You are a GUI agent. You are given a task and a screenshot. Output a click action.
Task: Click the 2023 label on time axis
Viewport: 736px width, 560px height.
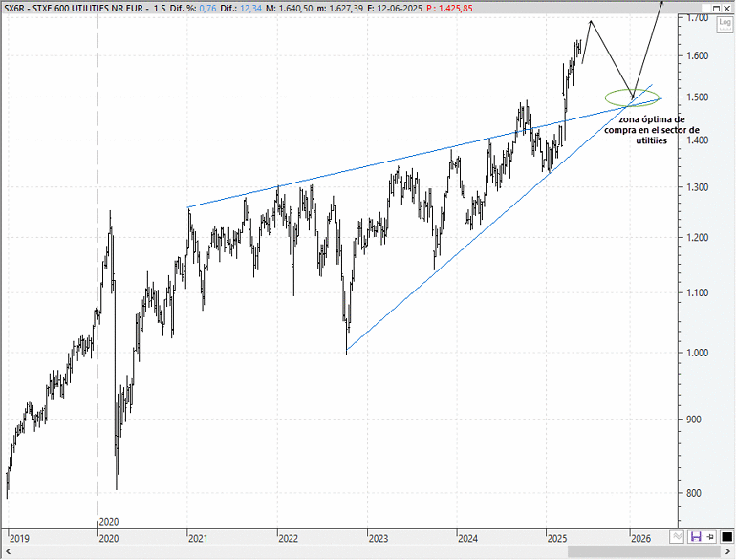pyautogui.click(x=379, y=538)
